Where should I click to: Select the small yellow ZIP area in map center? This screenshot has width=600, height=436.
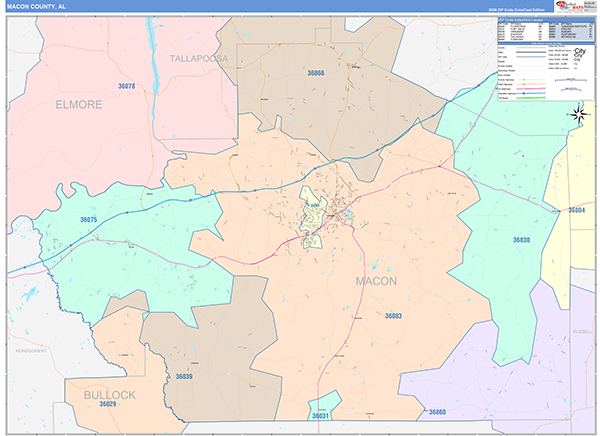(x=317, y=226)
